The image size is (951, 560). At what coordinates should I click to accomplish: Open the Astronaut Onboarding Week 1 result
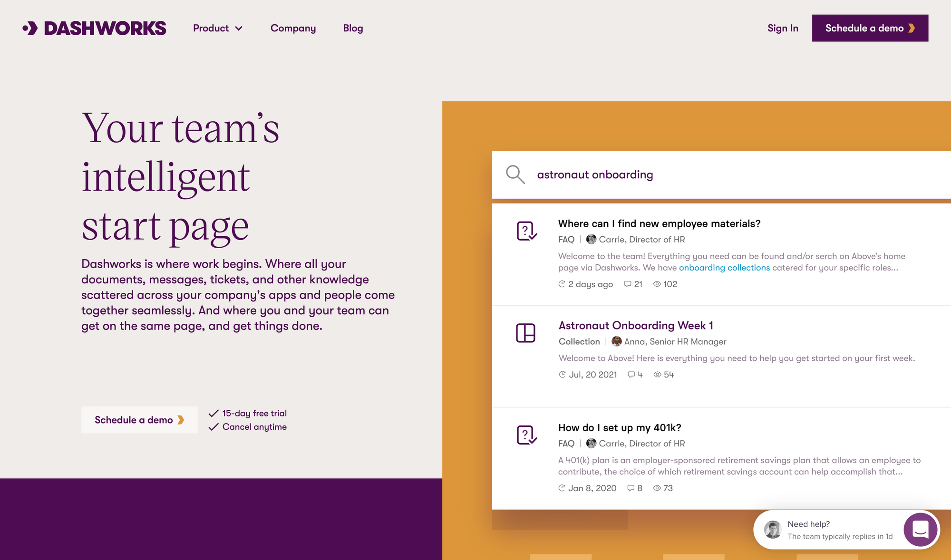[635, 326]
